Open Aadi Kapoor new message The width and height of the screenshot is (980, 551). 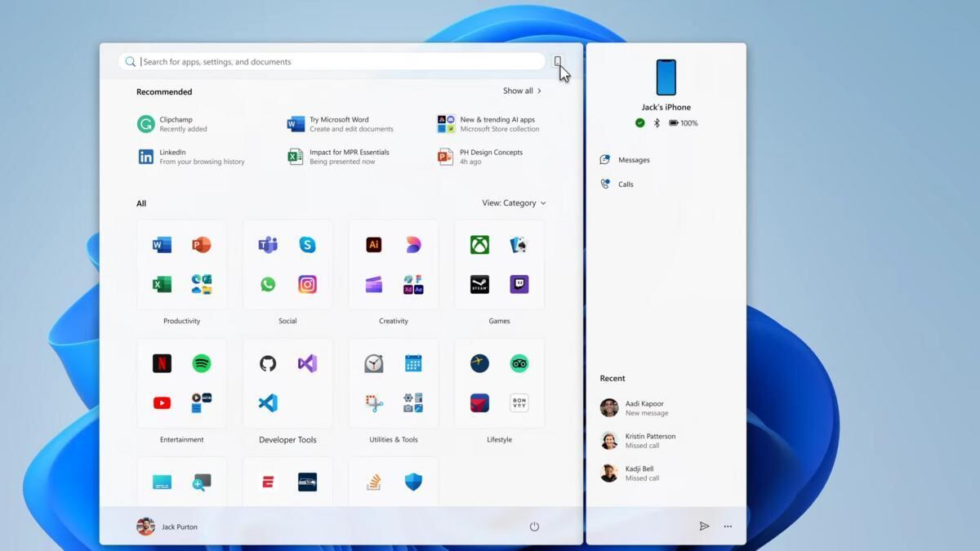coord(633,408)
